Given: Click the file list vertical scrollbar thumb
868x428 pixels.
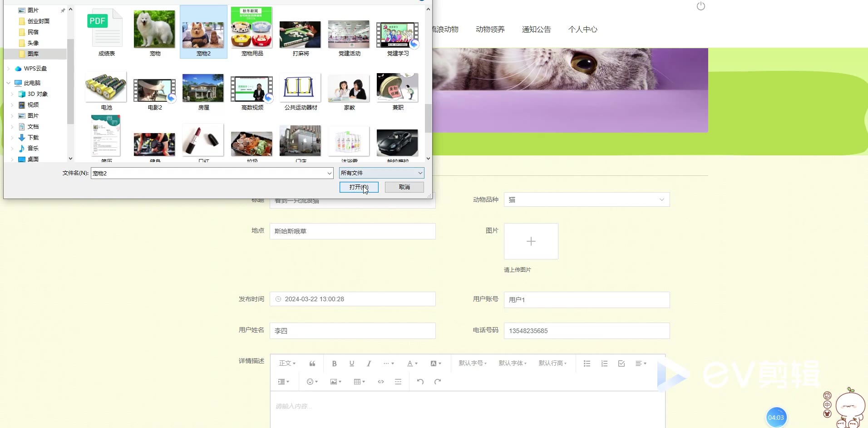Looking at the screenshot, I should click(x=428, y=118).
